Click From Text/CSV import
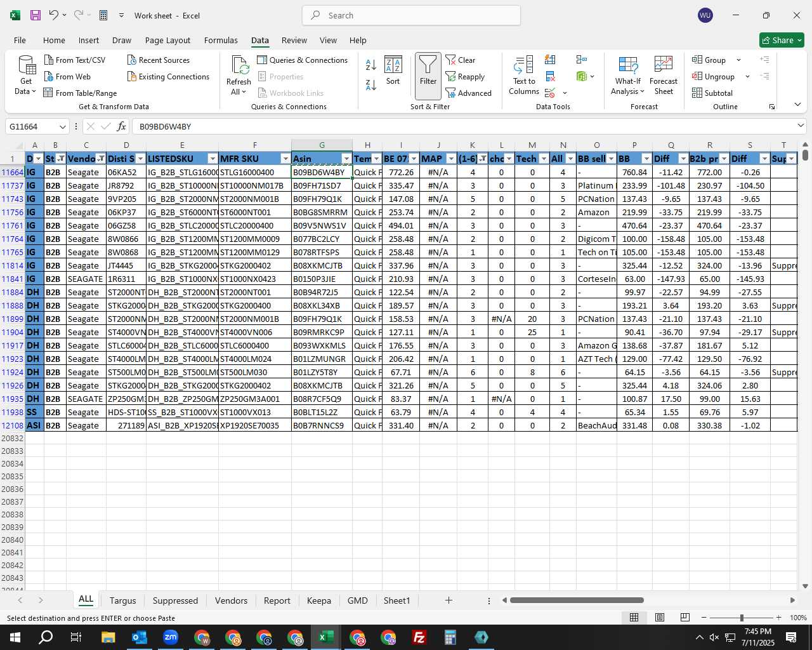Screen dimensions: 812x650 (75, 60)
